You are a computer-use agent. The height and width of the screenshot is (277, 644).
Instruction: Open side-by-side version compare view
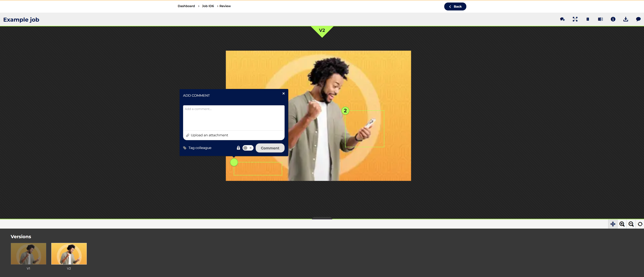coord(600,19)
